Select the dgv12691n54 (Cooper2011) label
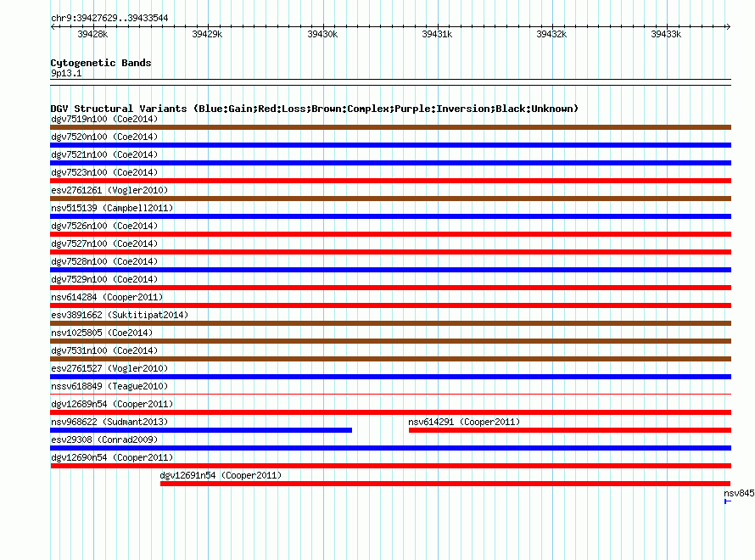Screen dimensions: 755x560 coord(221,475)
